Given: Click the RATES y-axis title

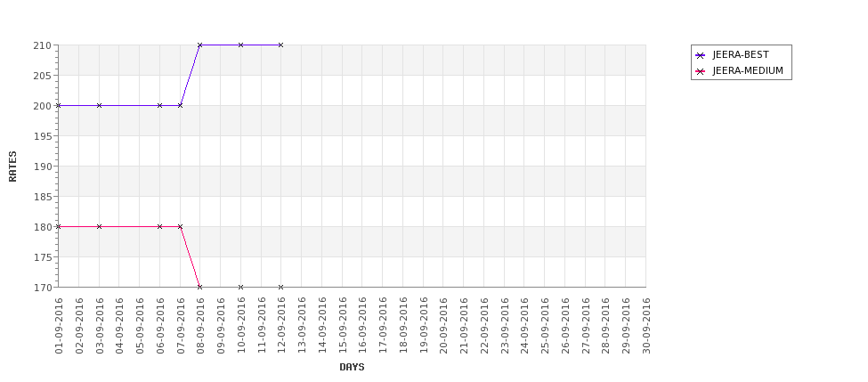Looking at the screenshot, I should pos(12,167).
